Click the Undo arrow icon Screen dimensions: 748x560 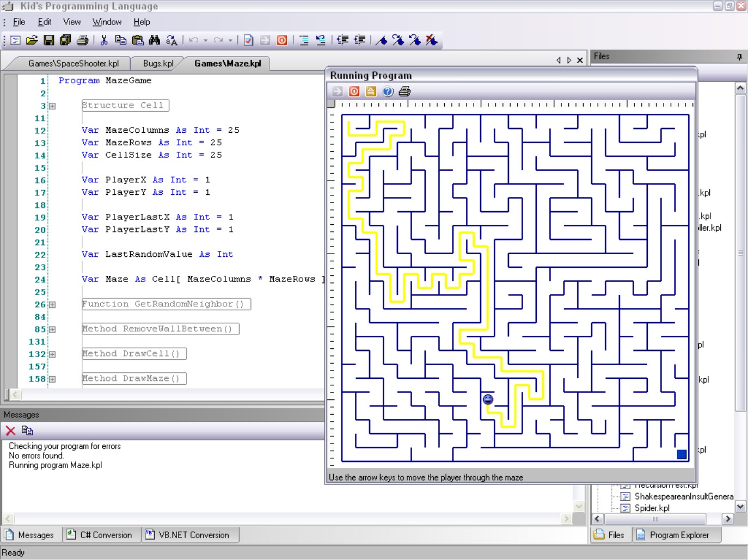193,40
